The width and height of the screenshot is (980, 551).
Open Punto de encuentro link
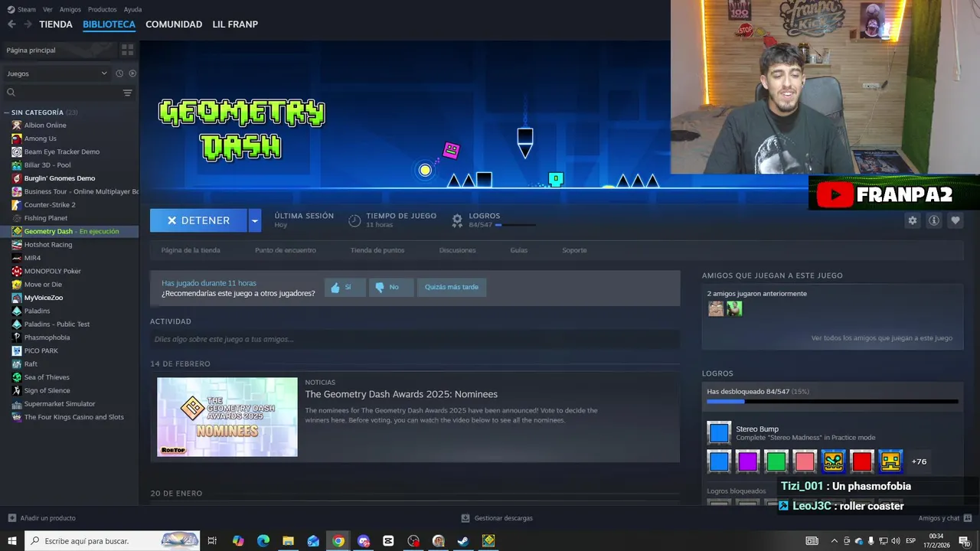286,250
